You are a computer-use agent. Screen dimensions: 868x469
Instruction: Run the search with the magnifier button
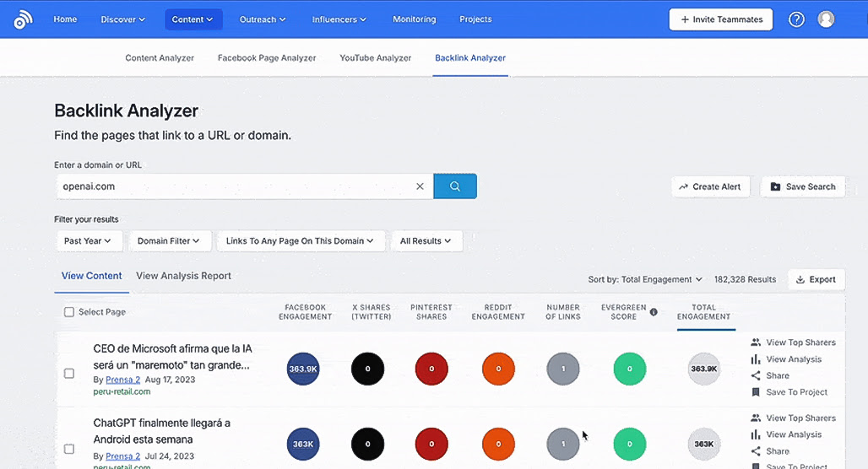click(455, 186)
